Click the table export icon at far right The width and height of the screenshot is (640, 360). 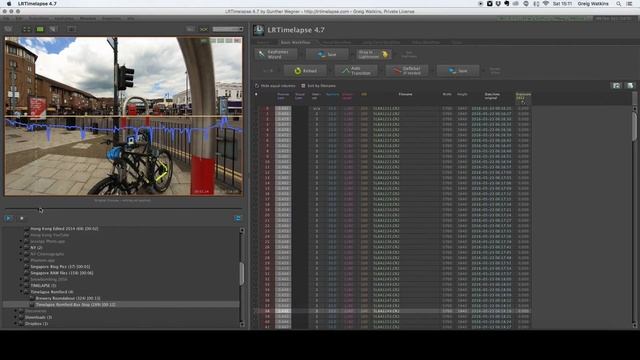point(630,85)
